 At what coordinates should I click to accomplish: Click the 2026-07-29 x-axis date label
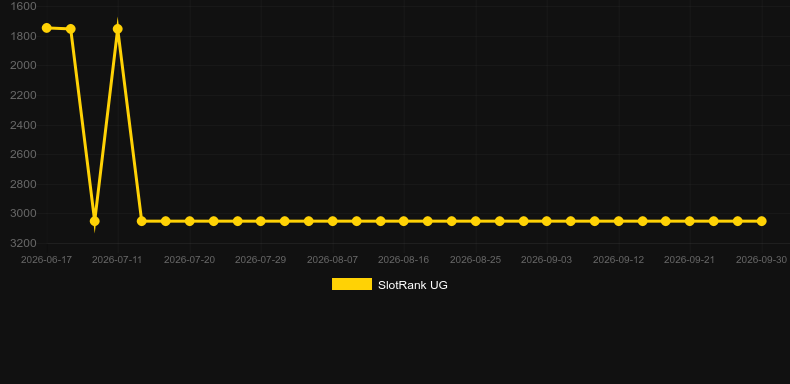pyautogui.click(x=260, y=260)
